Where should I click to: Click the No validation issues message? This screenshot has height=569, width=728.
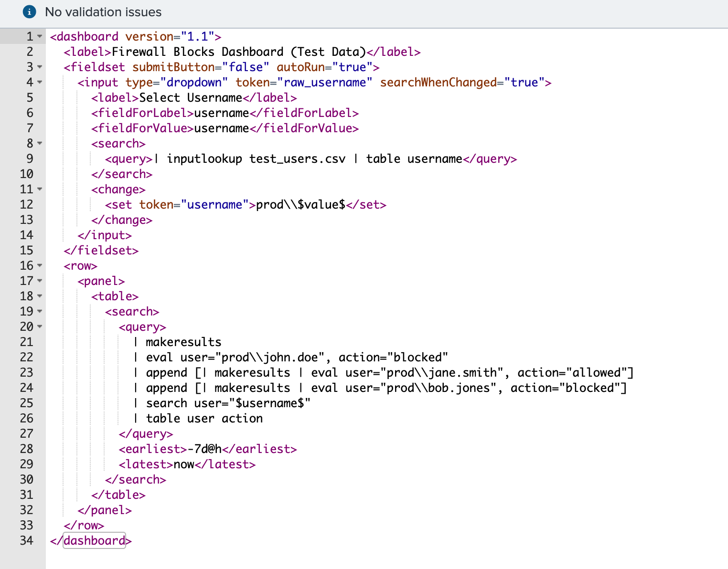[103, 12]
